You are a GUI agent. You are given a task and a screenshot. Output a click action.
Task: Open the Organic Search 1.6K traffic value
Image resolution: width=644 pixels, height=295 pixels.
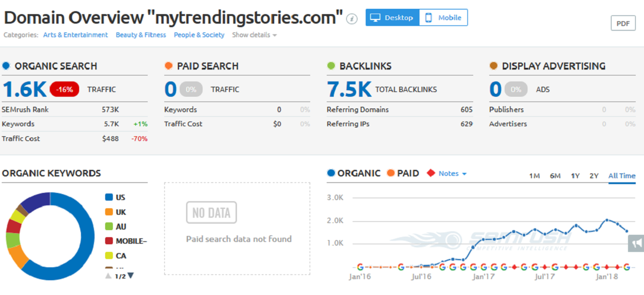click(x=24, y=90)
